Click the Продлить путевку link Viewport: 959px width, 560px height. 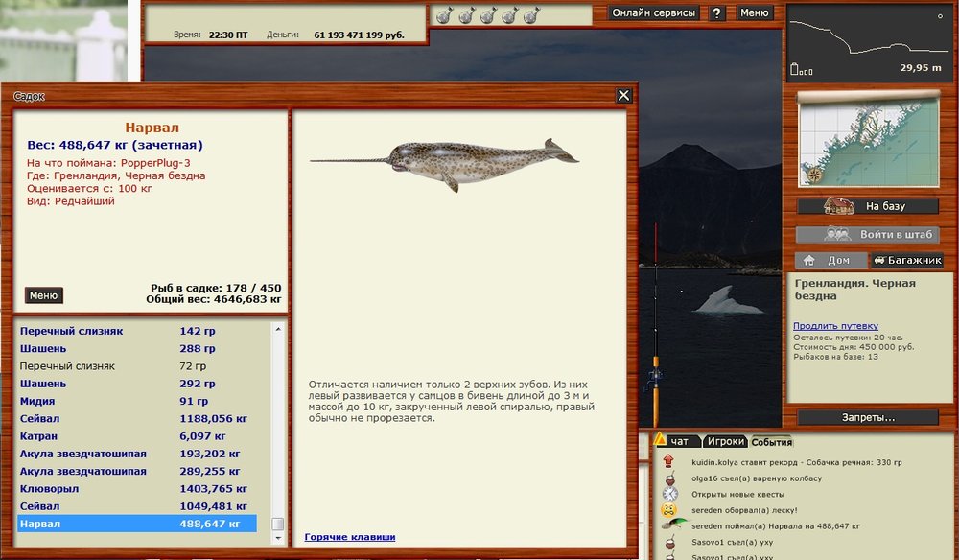pyautogui.click(x=835, y=326)
